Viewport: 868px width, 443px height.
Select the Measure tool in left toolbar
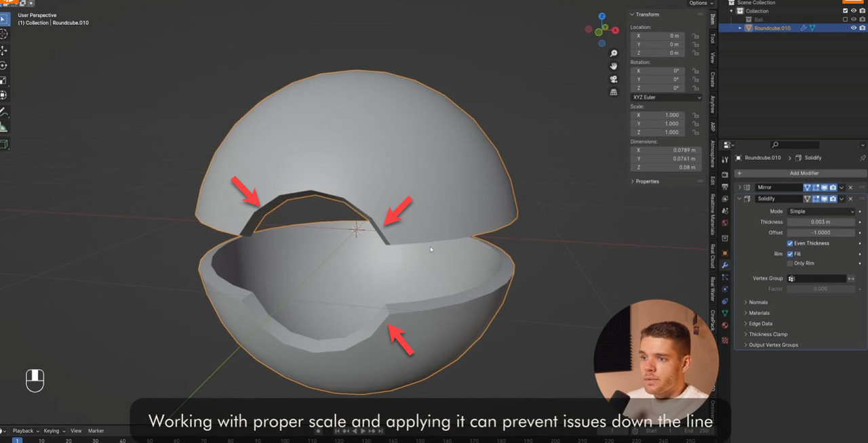click(3, 127)
